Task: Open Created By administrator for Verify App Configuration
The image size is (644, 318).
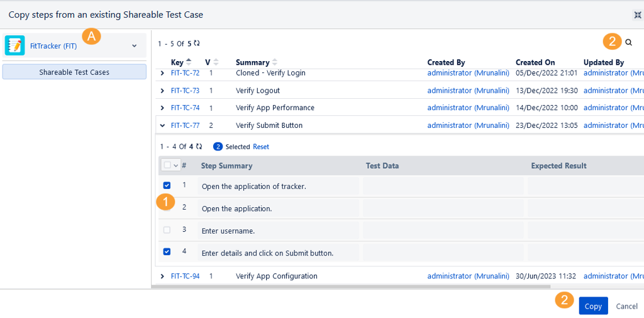Action: pyautogui.click(x=468, y=276)
